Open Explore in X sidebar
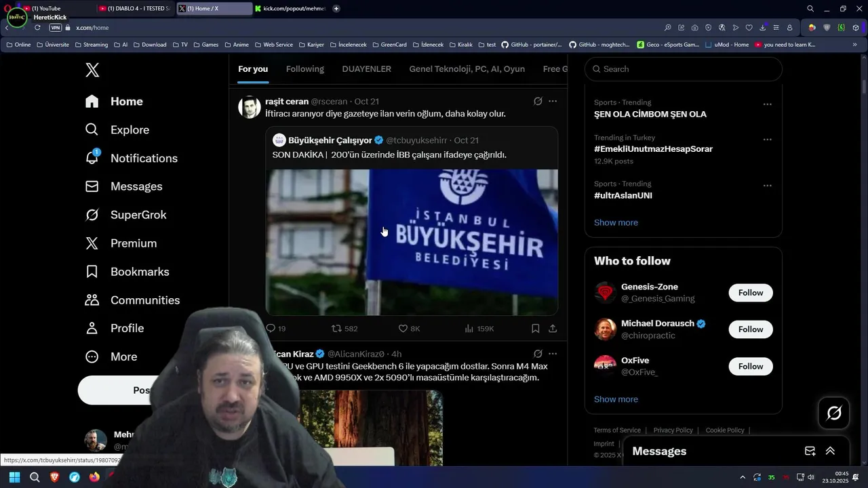Viewport: 868px width, 488px height. pos(117,129)
